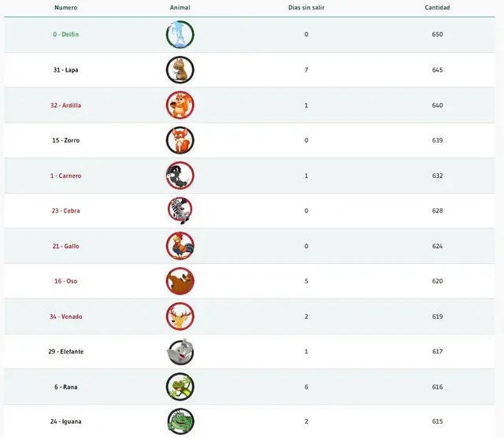Click the Rana frog icon
The width and height of the screenshot is (504, 437).
point(180,387)
